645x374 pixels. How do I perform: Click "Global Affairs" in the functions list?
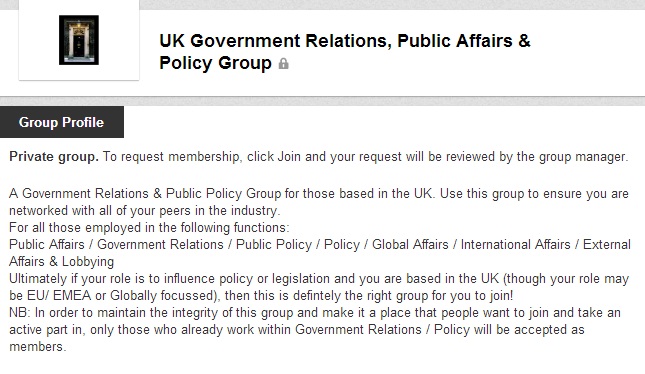pyautogui.click(x=410, y=244)
